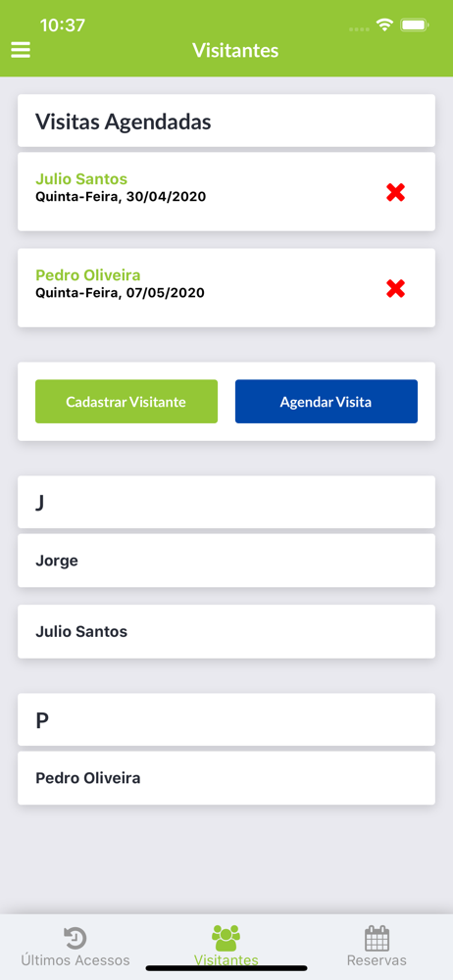
Task: Tap the battery indicator icon
Action: (x=415, y=25)
